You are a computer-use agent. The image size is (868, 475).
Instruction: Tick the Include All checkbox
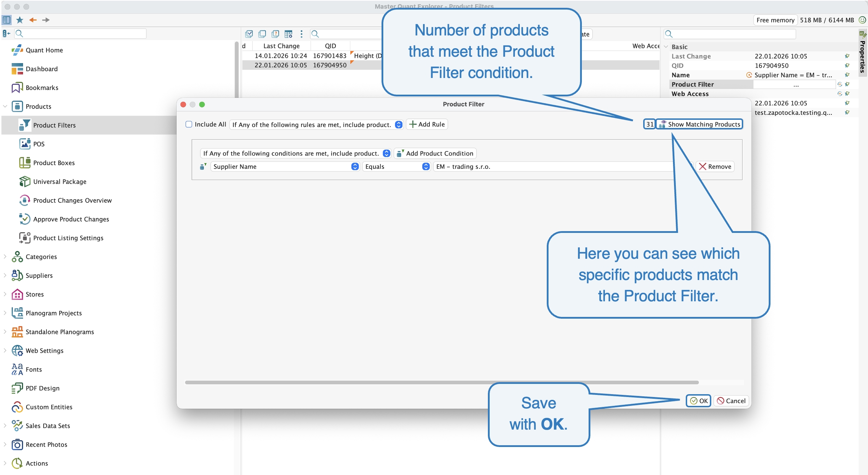pos(189,124)
